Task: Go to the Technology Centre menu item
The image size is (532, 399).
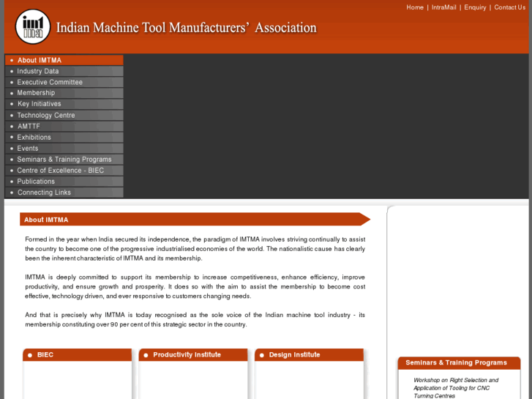Action: tap(64, 115)
